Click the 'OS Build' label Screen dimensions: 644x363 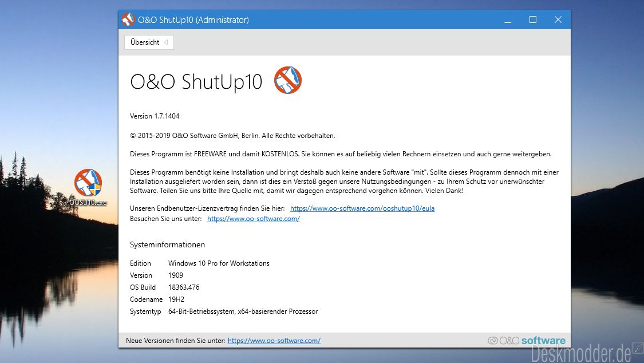point(143,287)
